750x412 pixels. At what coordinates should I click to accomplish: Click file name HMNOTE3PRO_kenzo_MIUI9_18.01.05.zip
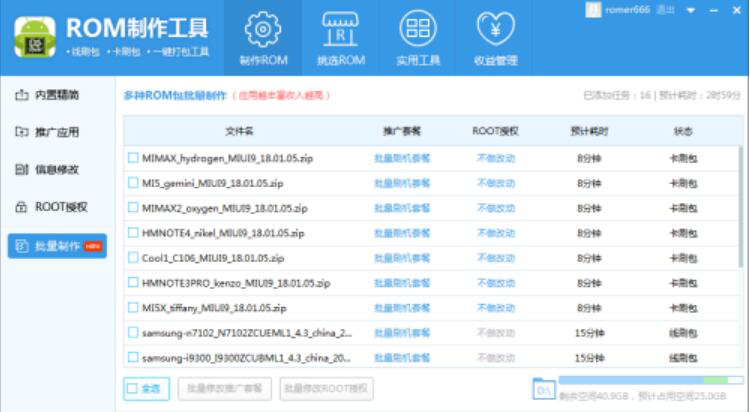coord(236,283)
